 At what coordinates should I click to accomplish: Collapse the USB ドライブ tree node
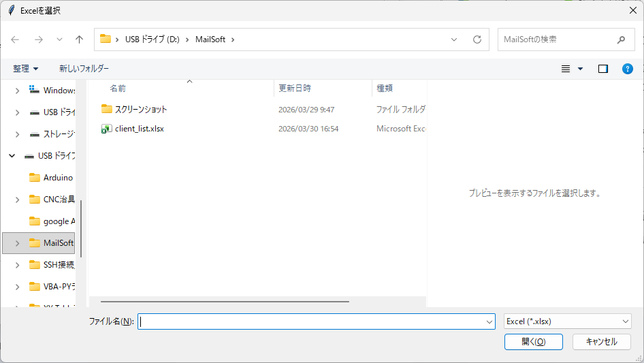click(12, 156)
